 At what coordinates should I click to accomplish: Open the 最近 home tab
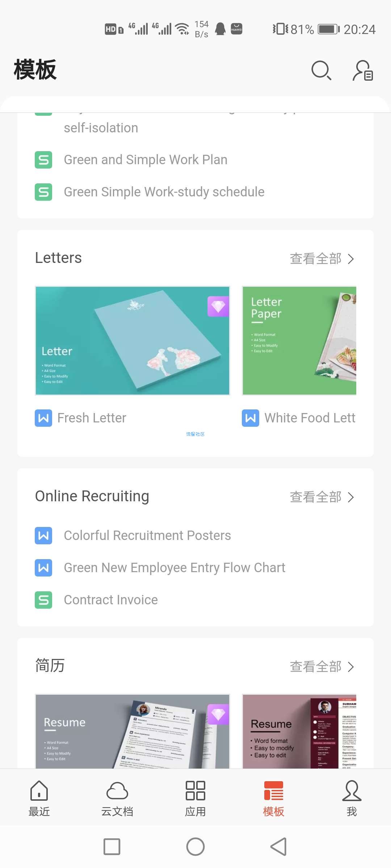pyautogui.click(x=39, y=798)
